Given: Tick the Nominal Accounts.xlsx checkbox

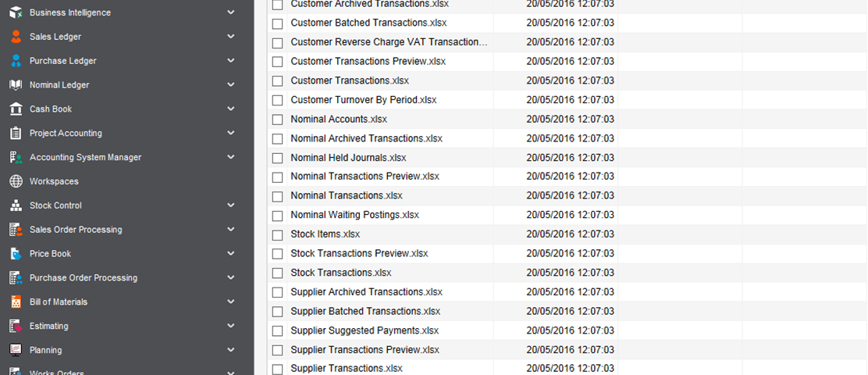Looking at the screenshot, I should [277, 120].
